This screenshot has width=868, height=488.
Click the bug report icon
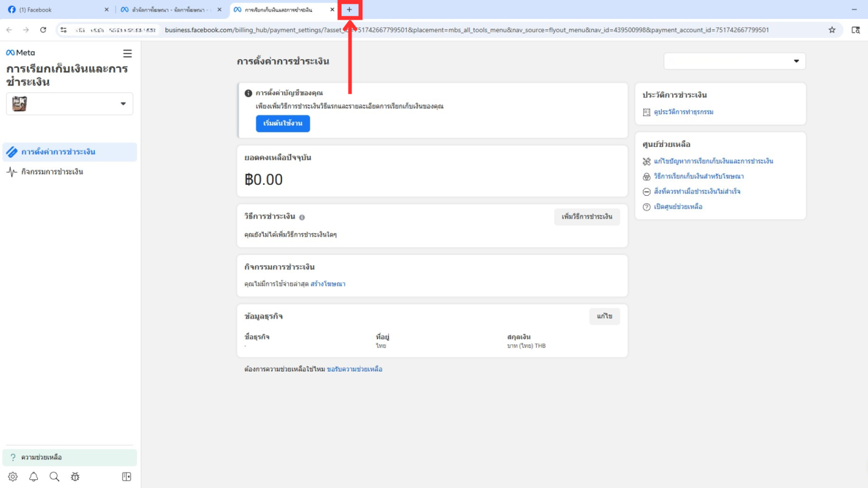(75, 477)
